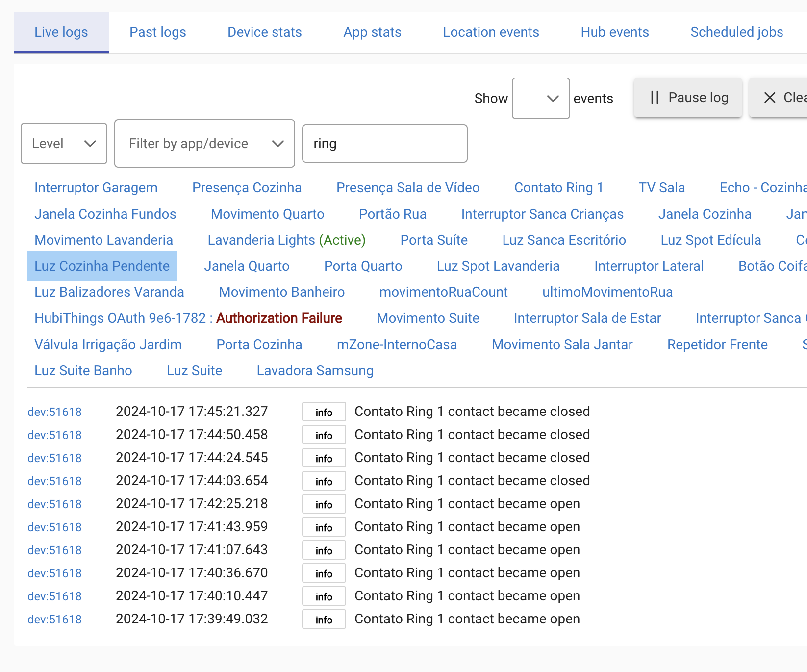Filter logs by Presença Sala de Vídeo
Viewport: 807px width, 672px height.
[408, 188]
